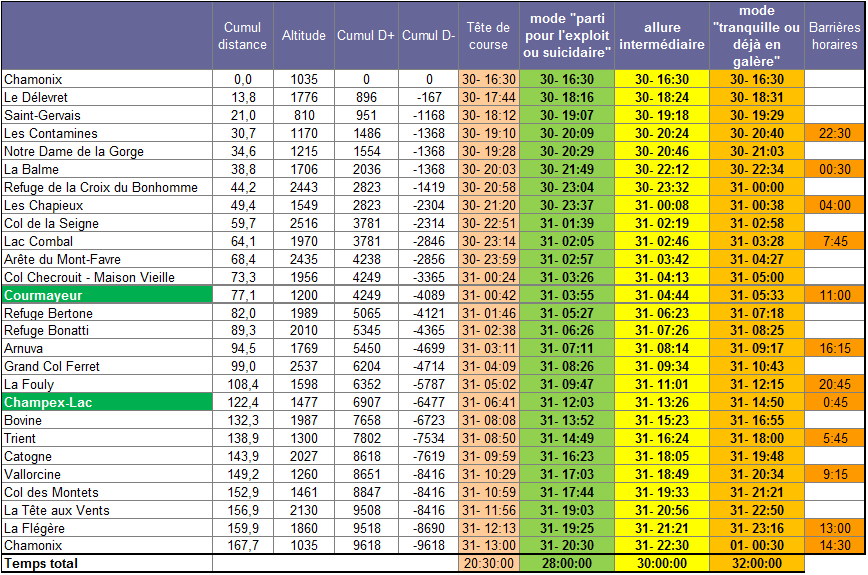Click 'Refuge de la Croix du Bonhomme'

(107, 187)
